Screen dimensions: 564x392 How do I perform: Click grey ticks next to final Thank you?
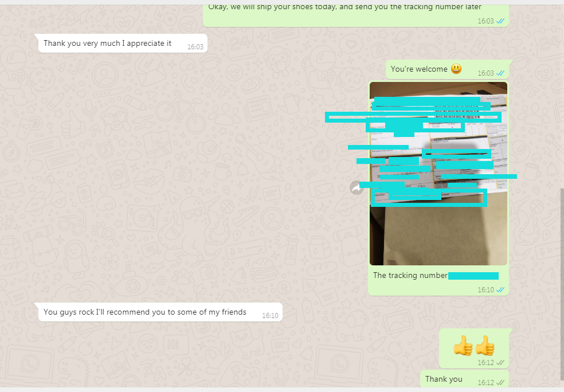click(500, 382)
